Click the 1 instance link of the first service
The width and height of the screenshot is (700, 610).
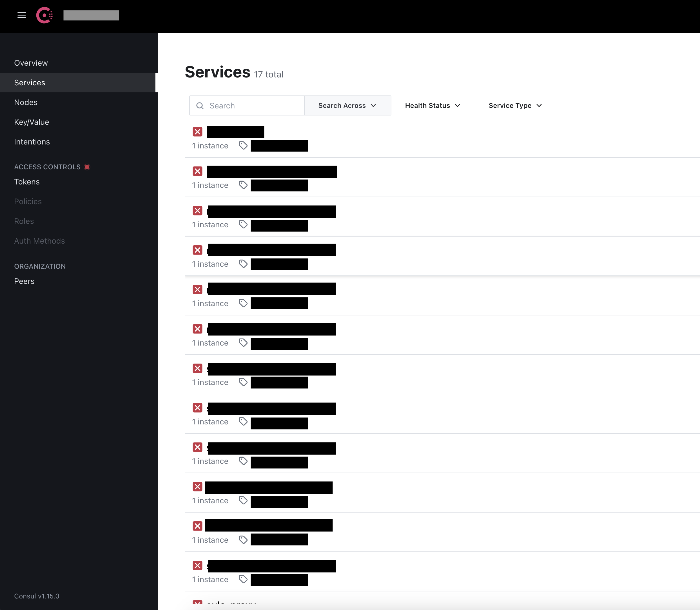210,145
